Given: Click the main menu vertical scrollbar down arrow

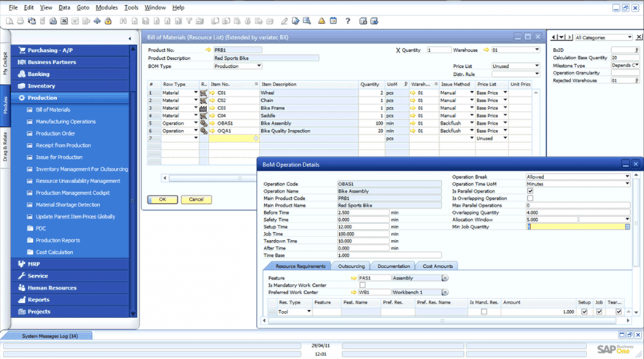Looking at the screenshot, I should pyautogui.click(x=133, y=314).
